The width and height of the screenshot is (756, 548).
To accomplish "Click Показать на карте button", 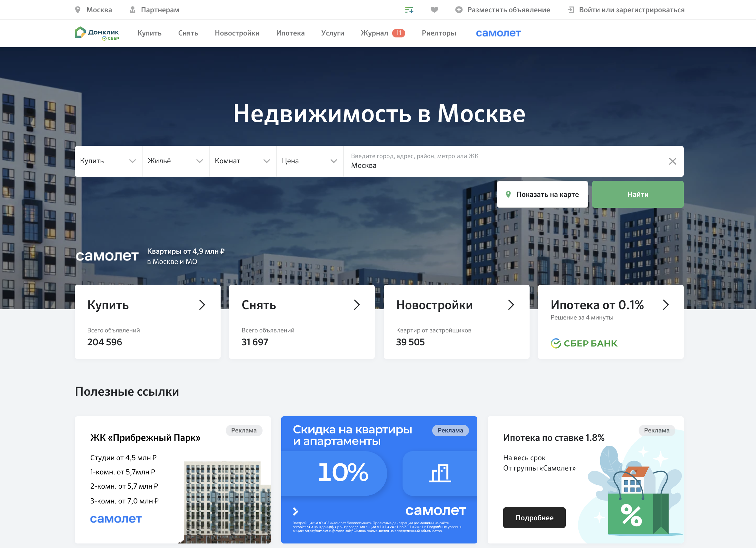I will click(x=542, y=194).
